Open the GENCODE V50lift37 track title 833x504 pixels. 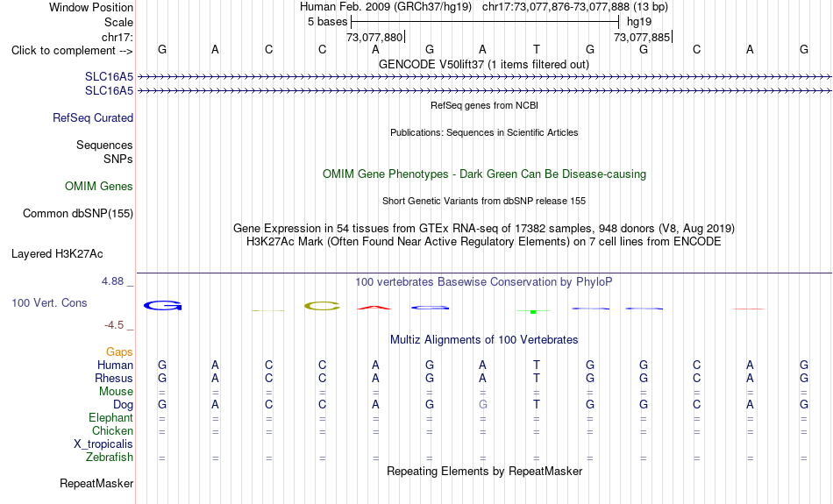(483, 64)
